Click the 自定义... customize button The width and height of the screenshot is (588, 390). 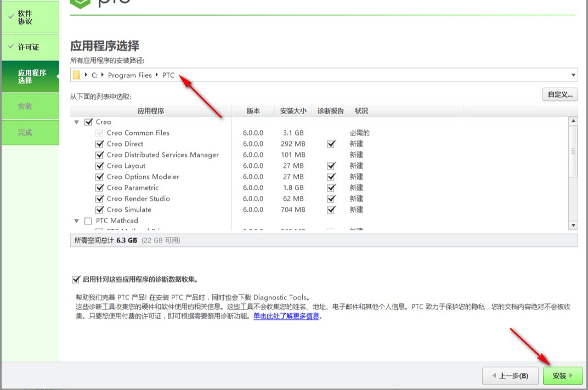[x=560, y=94]
